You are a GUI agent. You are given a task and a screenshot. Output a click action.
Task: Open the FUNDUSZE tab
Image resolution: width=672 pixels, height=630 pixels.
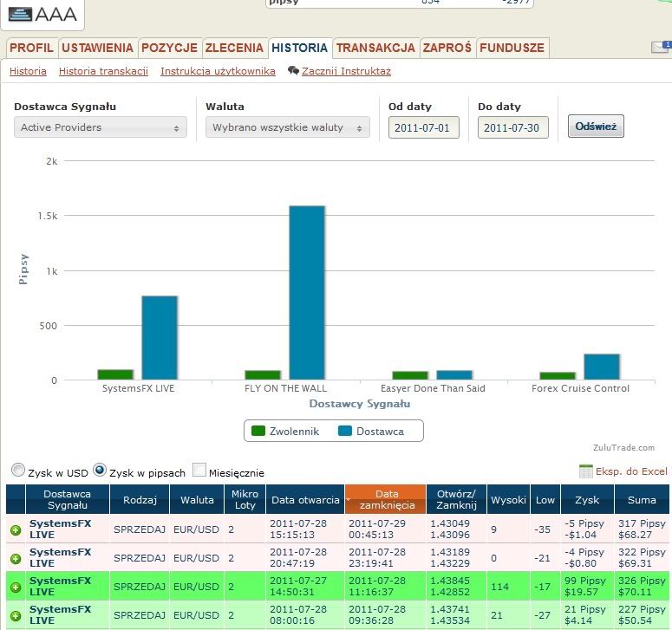512,48
